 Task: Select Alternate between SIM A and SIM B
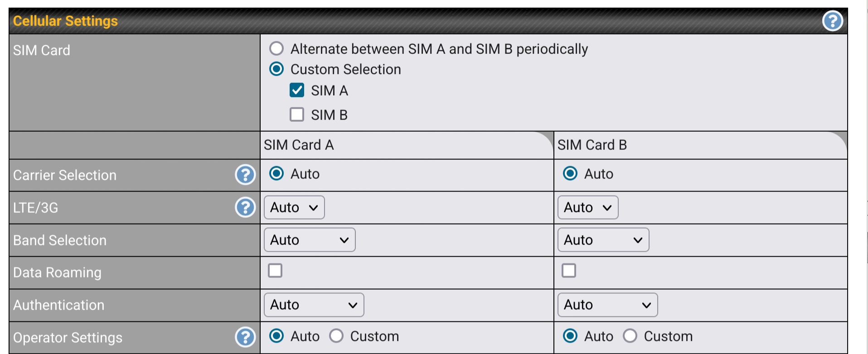coord(276,48)
